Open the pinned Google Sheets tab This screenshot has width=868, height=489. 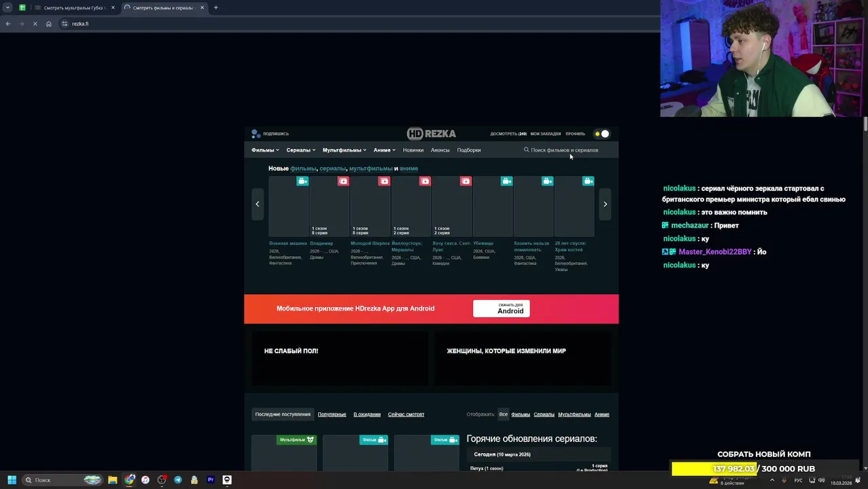coord(22,7)
